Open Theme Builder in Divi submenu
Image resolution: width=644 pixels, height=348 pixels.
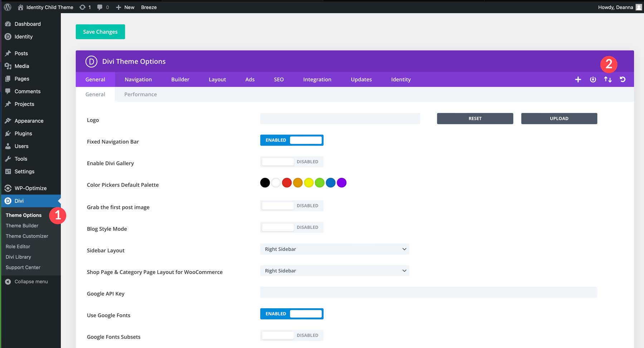(x=22, y=226)
